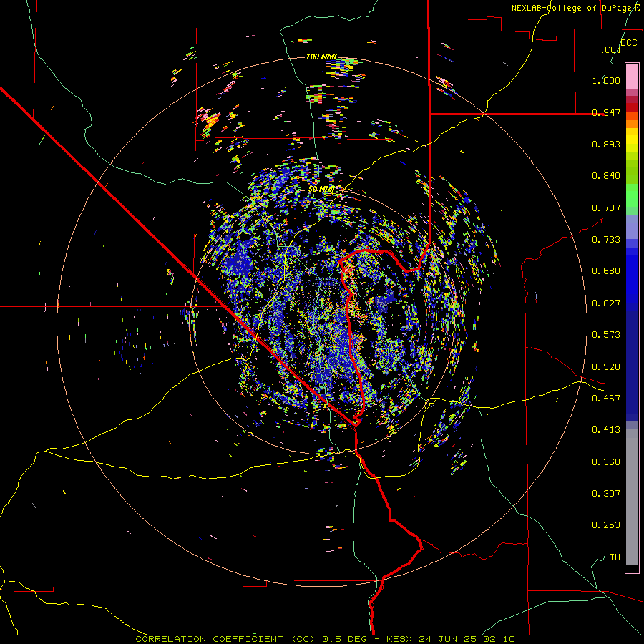Click the 0.5 DEG elevation text
644x644 pixels.
pyautogui.click(x=345, y=639)
